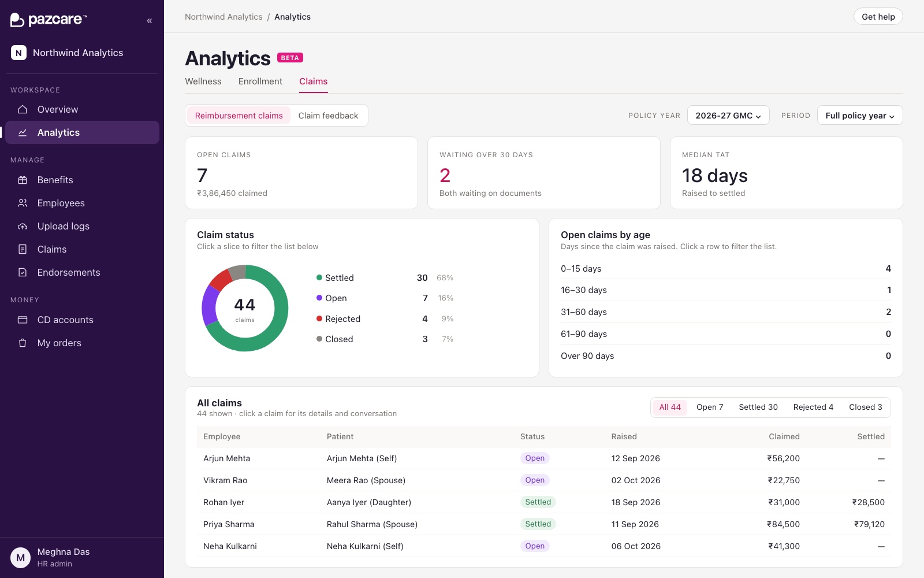Click the Benefits gift icon
This screenshot has width=924, height=578.
pos(23,180)
